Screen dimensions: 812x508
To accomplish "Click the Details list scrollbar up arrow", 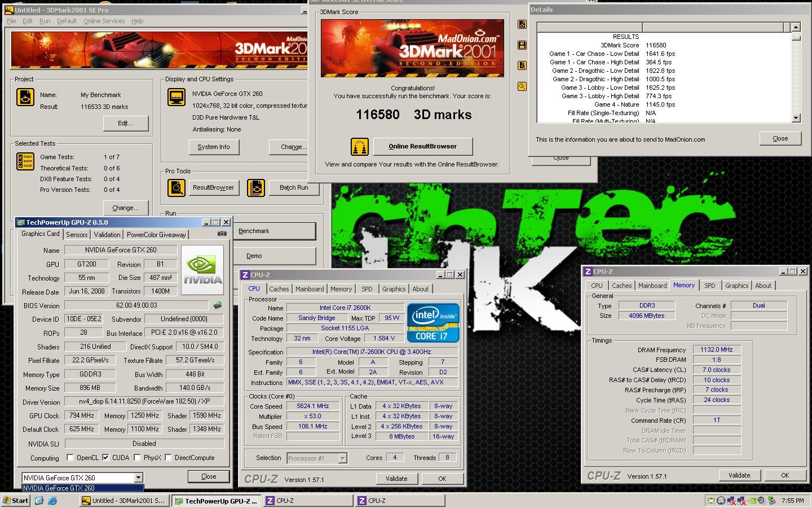I will pos(796,27).
